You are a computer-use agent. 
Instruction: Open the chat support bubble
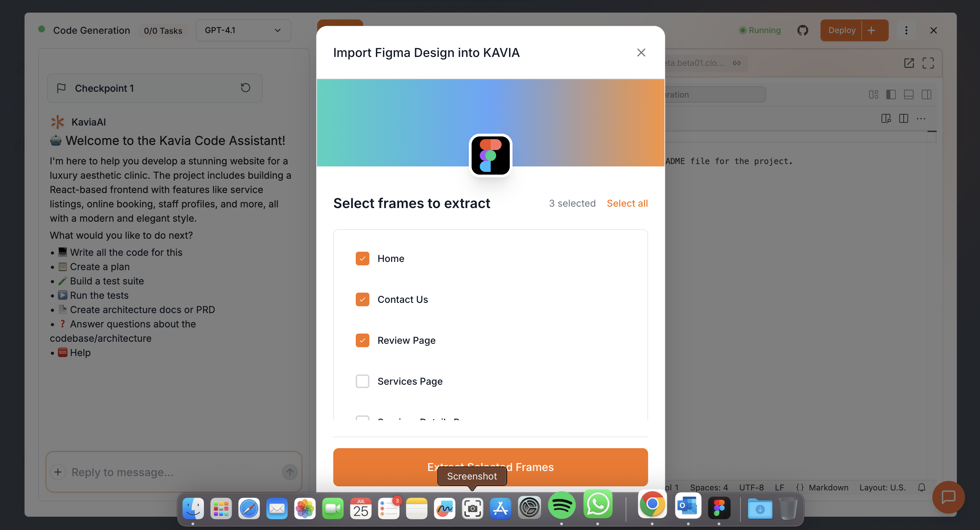point(948,497)
